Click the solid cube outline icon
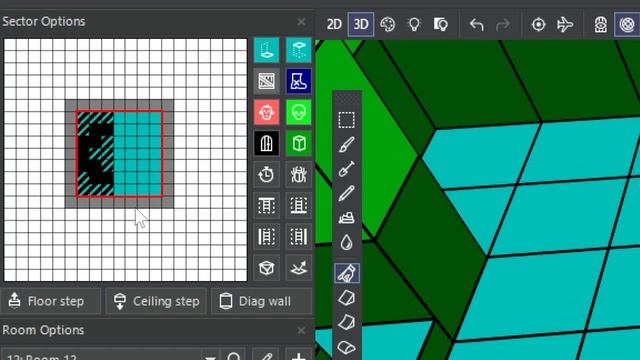640x360 pixels. (267, 268)
